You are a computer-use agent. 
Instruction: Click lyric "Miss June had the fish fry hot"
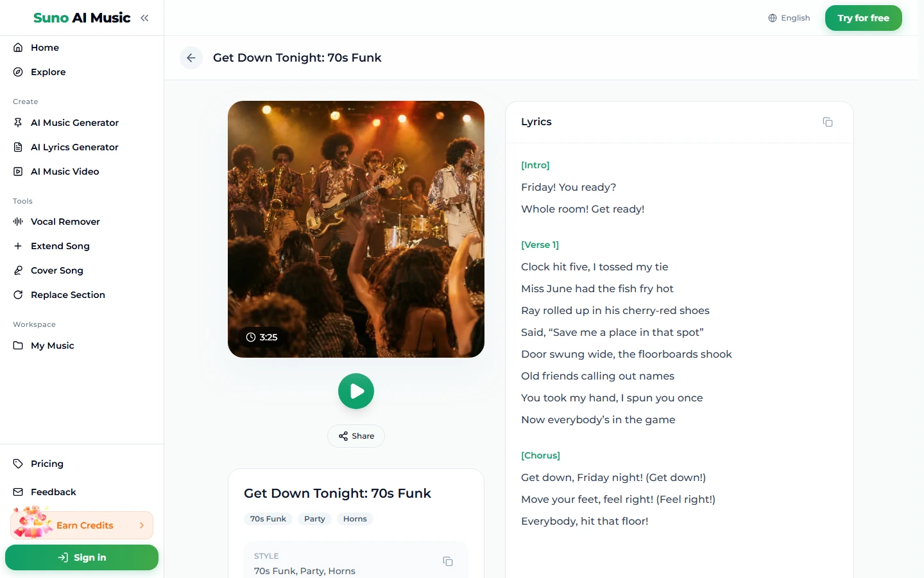(x=597, y=288)
